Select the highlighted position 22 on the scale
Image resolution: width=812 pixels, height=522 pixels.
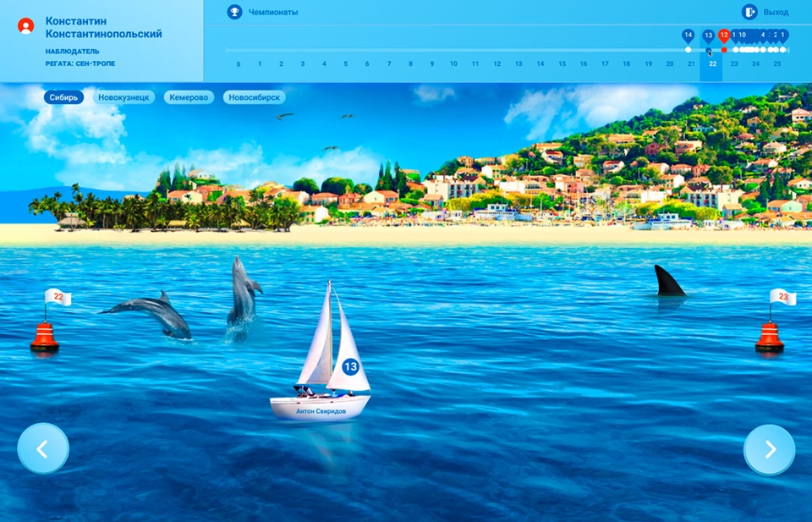coord(712,64)
